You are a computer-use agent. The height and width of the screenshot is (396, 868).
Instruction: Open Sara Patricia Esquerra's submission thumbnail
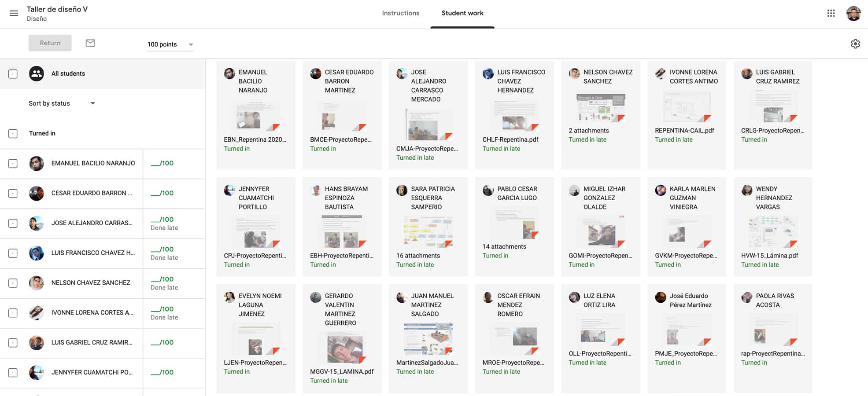(x=428, y=231)
